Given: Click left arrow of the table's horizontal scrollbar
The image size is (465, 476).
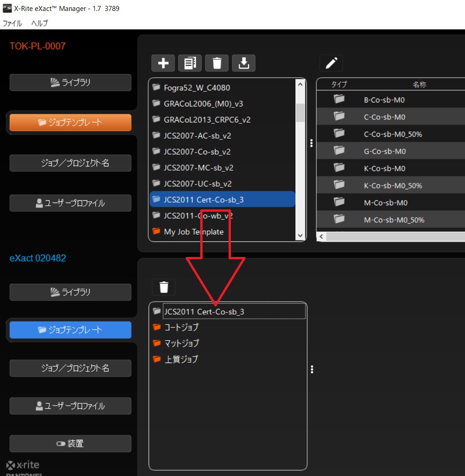Looking at the screenshot, I should coord(321,237).
